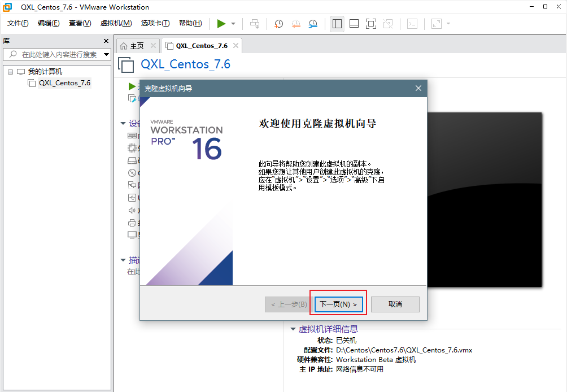Collapse the 我的计算机 tree node
The image size is (567, 392).
pos(11,72)
